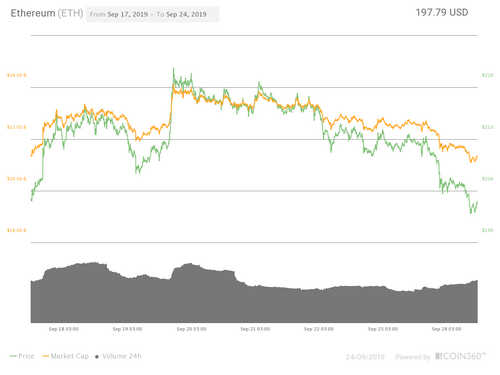
Task: Click the Sep 20 x-axis label
Action: click(191, 329)
